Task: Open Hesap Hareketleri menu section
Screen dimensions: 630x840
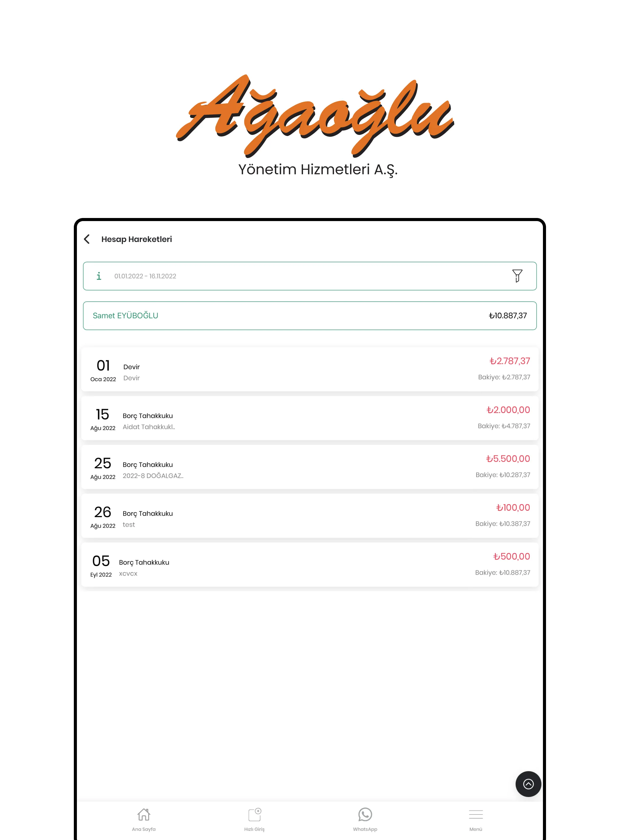Action: [x=137, y=239]
